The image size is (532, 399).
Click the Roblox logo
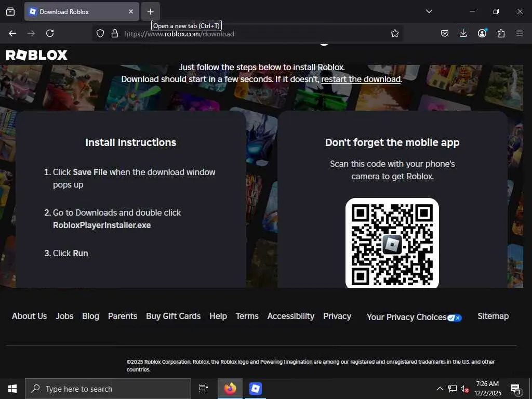37,55
